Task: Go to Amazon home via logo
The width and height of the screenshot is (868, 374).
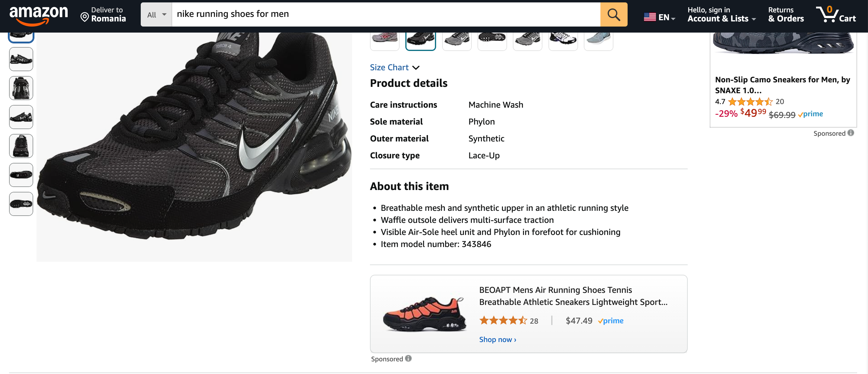Action: (38, 14)
